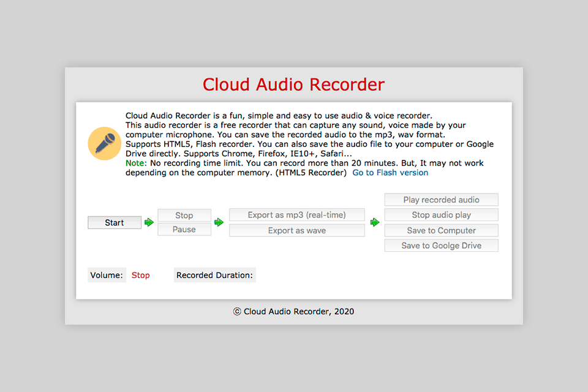Image resolution: width=588 pixels, height=392 pixels.
Task: Save to Computer
Action: (x=442, y=230)
